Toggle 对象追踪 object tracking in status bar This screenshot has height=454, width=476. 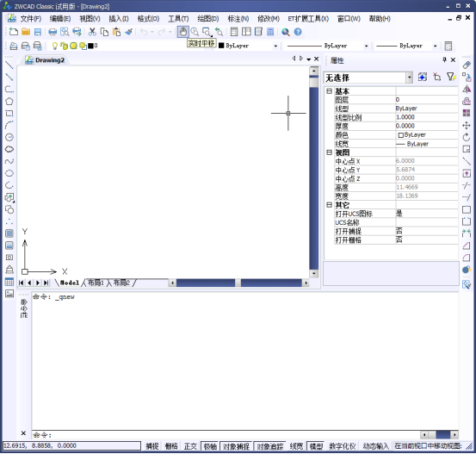pos(270,446)
